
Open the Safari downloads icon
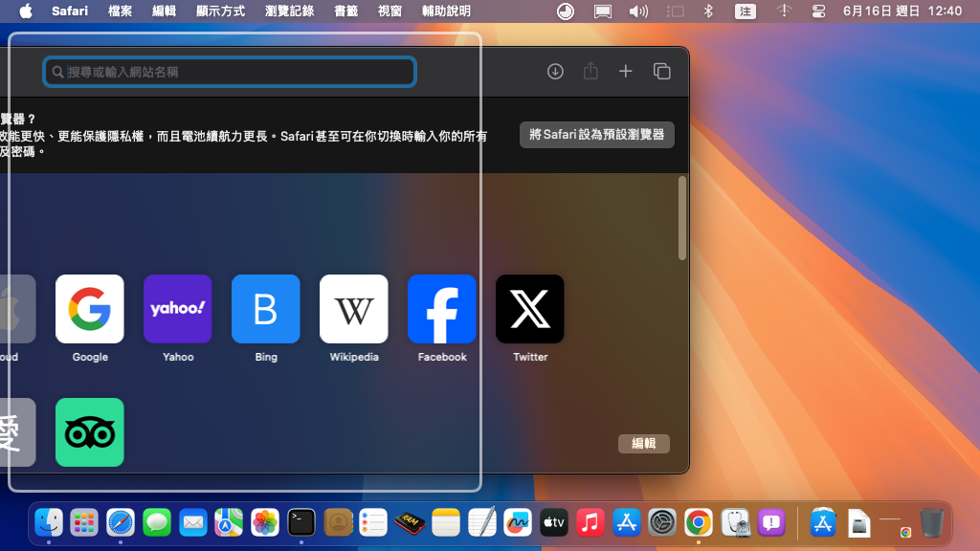pyautogui.click(x=555, y=71)
